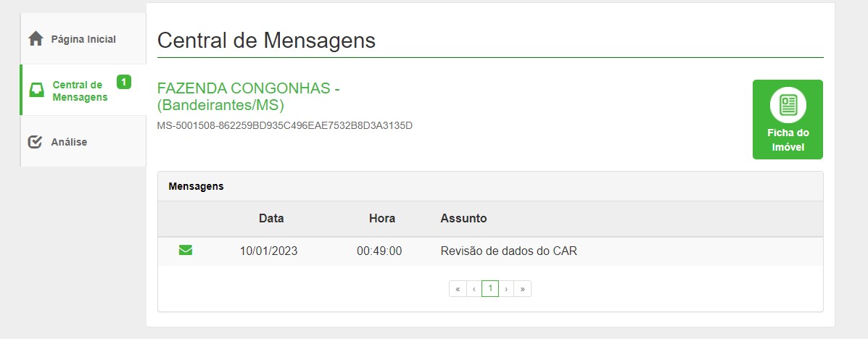Open the Análise sidebar item
868x339 pixels.
83,142
